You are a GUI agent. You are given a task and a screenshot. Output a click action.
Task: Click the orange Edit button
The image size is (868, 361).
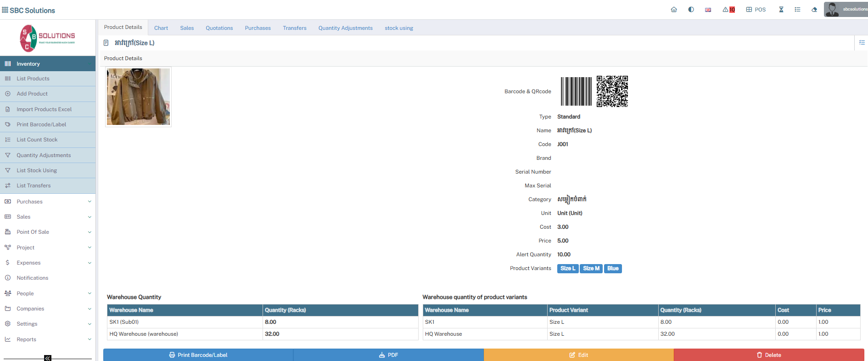point(578,355)
